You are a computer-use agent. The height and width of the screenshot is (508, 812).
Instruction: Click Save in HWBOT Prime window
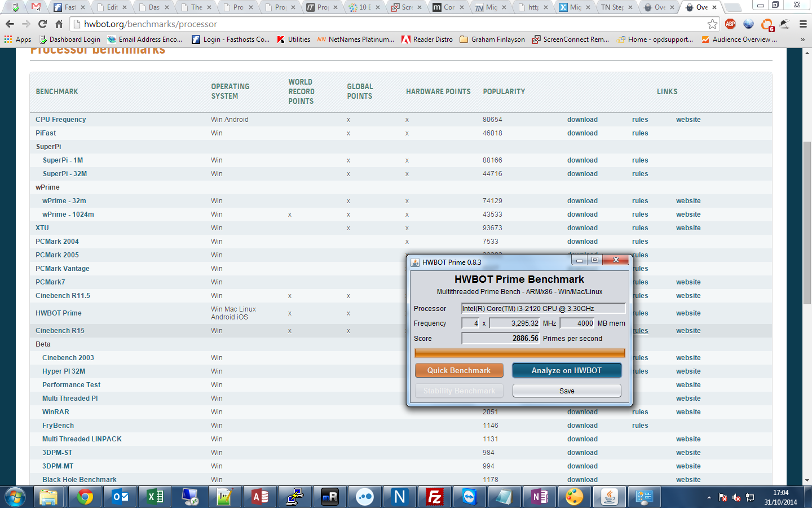click(x=567, y=391)
